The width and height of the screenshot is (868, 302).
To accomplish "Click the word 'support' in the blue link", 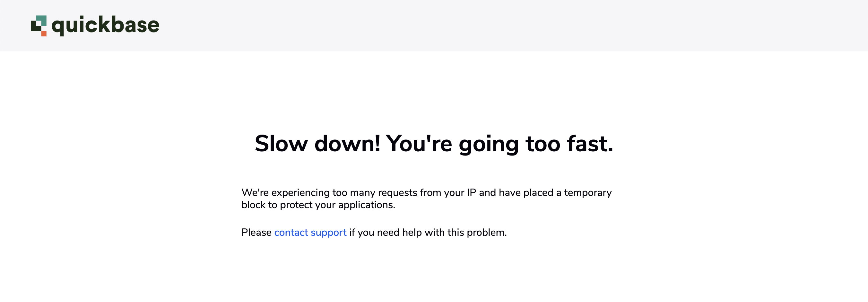I will [x=328, y=233].
